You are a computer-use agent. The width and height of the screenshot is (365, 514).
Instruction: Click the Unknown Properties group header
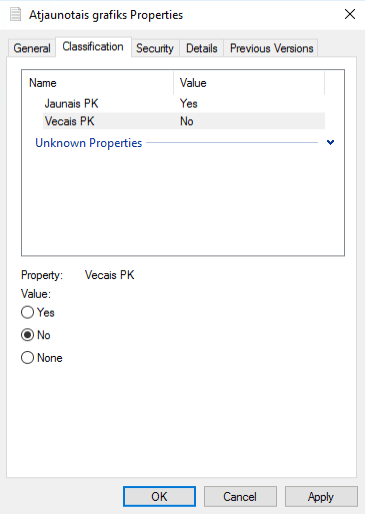89,143
